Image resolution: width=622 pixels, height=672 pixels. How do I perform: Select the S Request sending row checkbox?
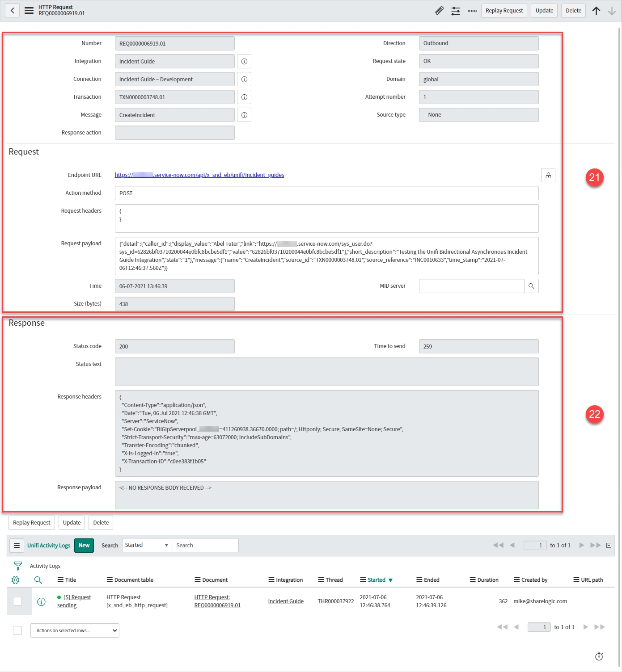pyautogui.click(x=17, y=601)
